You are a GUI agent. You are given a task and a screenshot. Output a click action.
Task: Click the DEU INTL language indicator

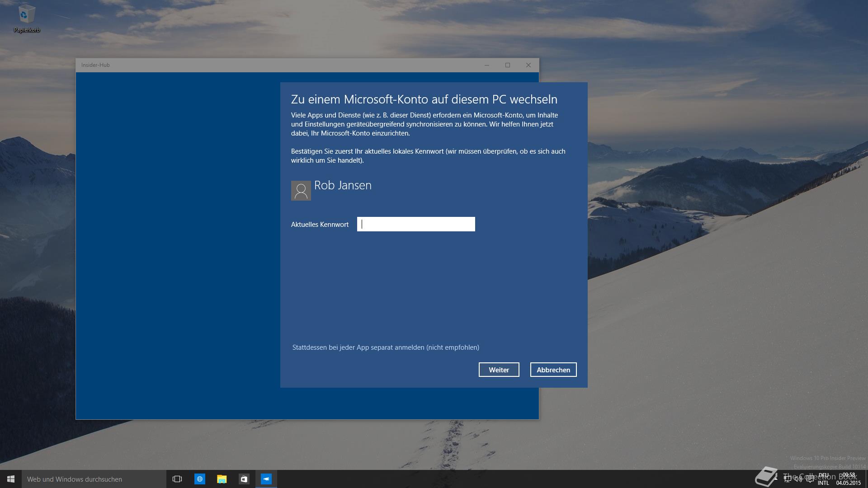(823, 479)
